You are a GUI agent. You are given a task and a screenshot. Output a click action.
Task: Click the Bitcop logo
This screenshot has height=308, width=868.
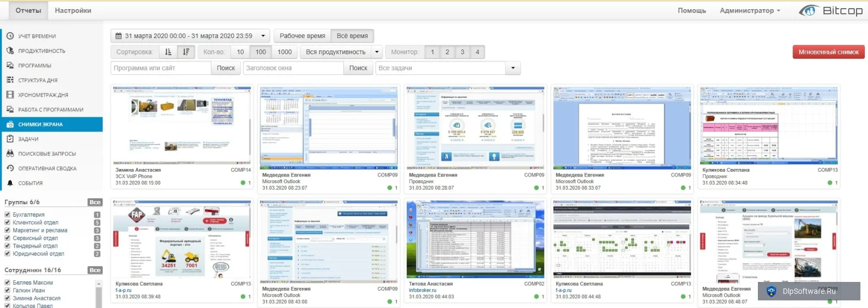coord(831,10)
